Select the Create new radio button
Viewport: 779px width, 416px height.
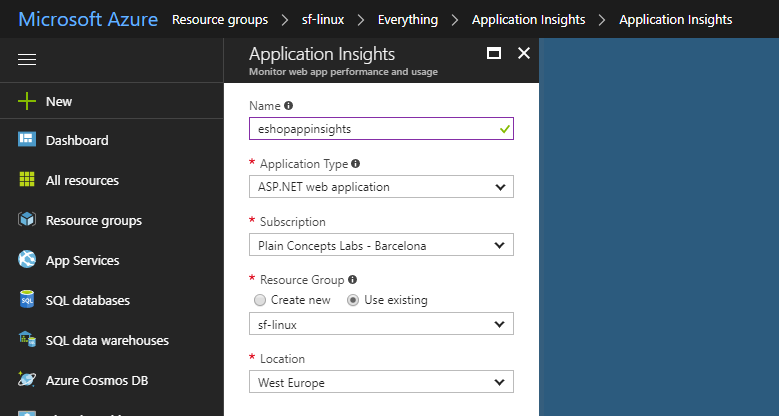coord(261,300)
